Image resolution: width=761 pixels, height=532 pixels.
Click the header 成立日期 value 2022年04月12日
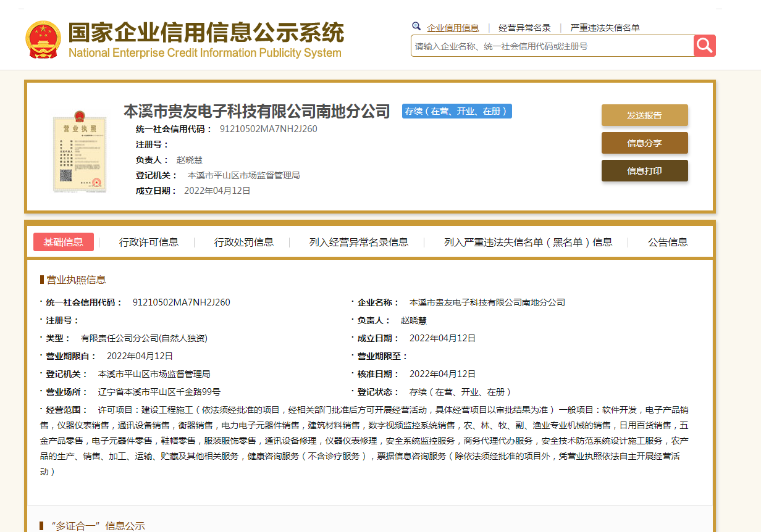pyautogui.click(x=217, y=191)
